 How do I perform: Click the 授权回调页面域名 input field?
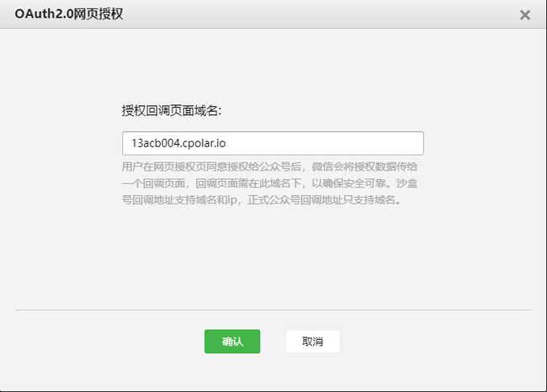[x=273, y=143]
